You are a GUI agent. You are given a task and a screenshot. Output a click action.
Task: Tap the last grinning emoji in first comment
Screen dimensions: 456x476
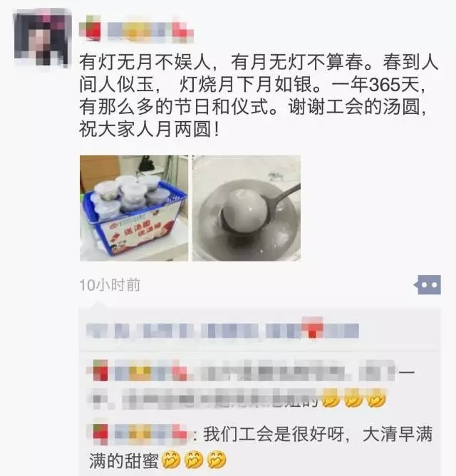click(x=376, y=398)
